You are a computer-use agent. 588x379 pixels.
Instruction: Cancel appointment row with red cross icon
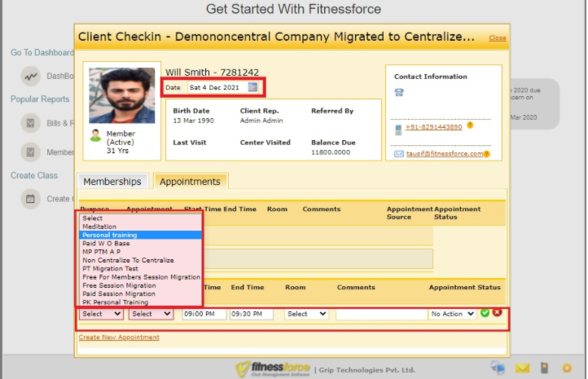498,312
